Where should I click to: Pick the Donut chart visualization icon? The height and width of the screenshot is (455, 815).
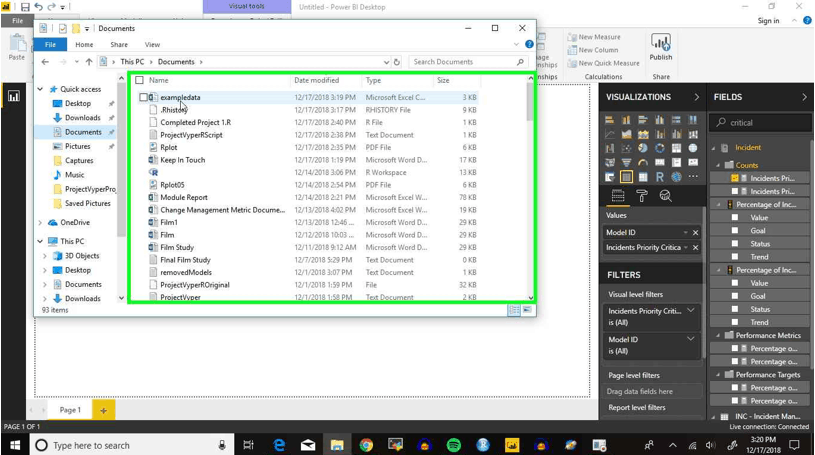[x=660, y=148]
